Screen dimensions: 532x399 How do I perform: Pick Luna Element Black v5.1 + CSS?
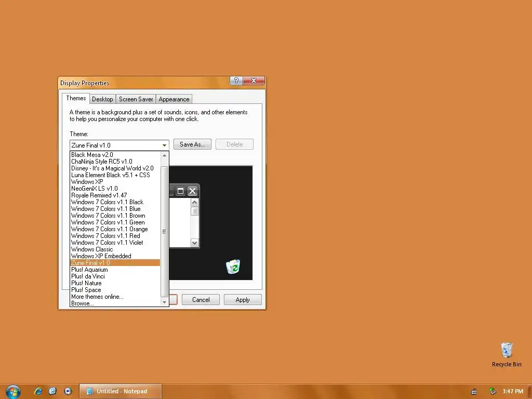pos(115,175)
